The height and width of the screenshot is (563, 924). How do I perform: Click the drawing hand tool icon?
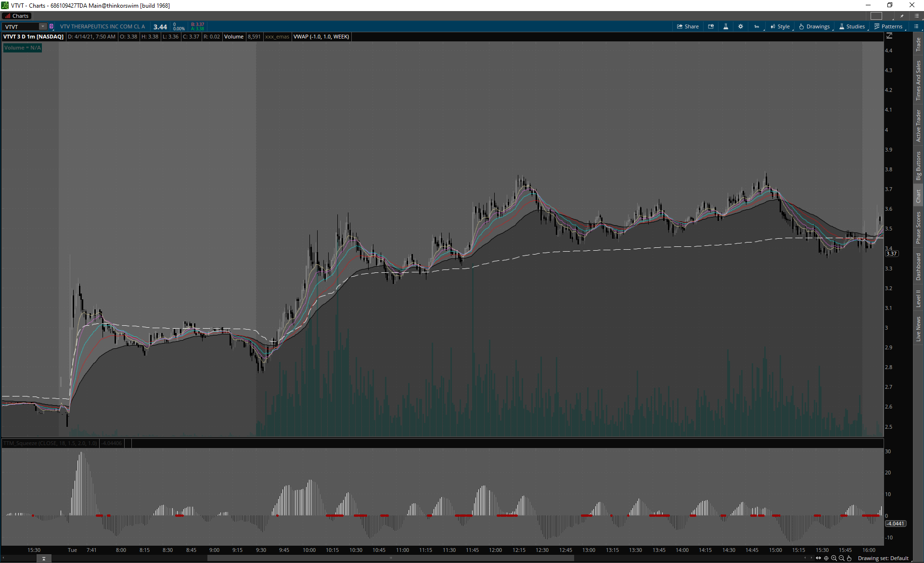[x=849, y=558]
